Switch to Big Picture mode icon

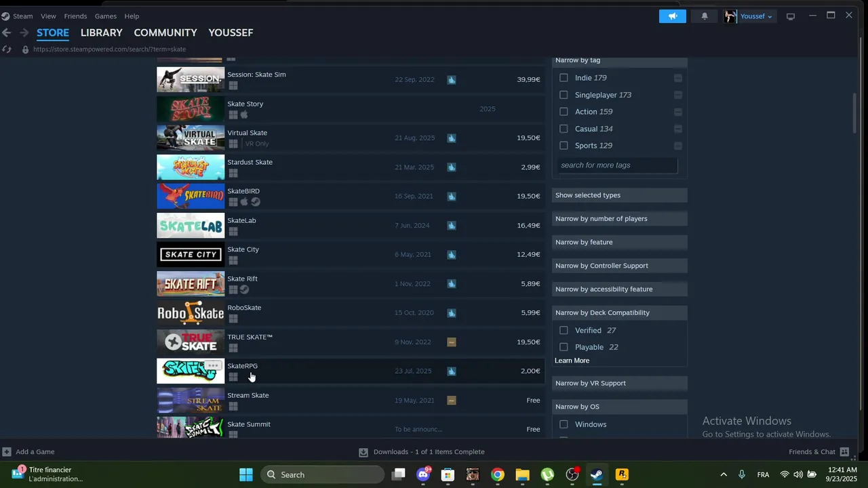click(x=791, y=16)
